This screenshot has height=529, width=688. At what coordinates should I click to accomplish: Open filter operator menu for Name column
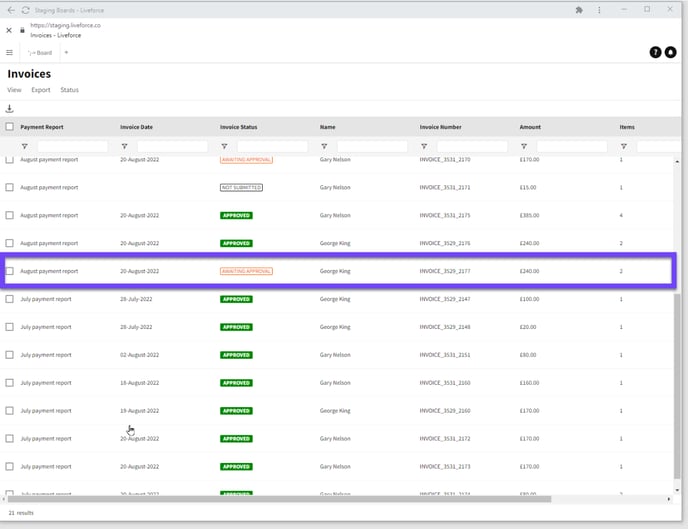click(324, 146)
